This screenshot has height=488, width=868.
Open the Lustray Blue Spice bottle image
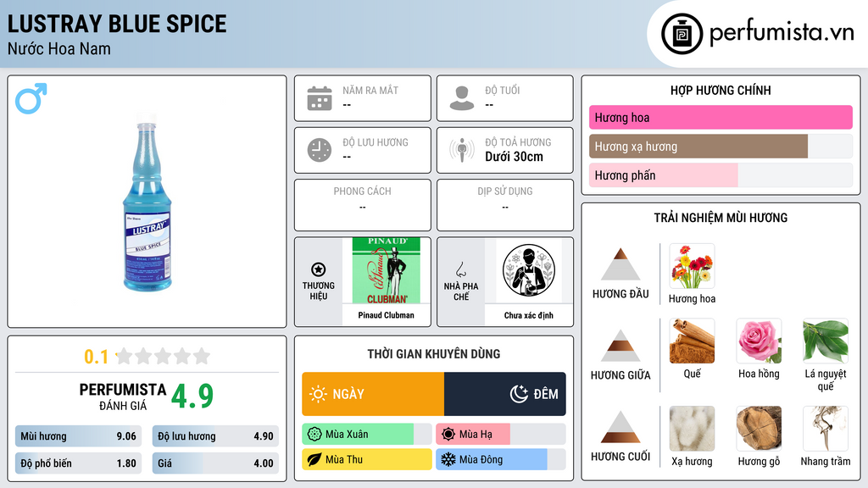(147, 202)
